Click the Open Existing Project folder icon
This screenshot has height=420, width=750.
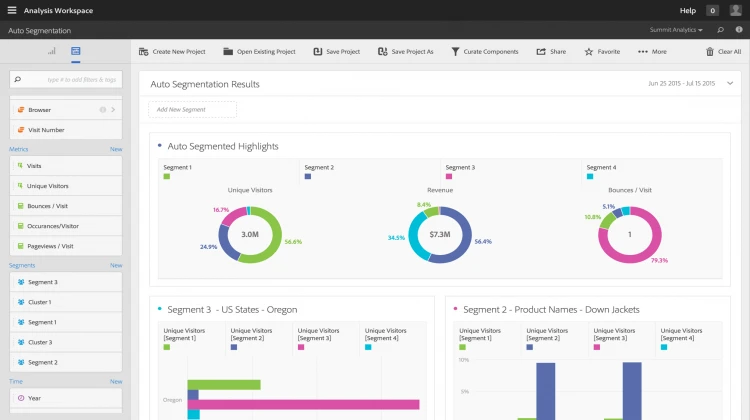point(228,51)
